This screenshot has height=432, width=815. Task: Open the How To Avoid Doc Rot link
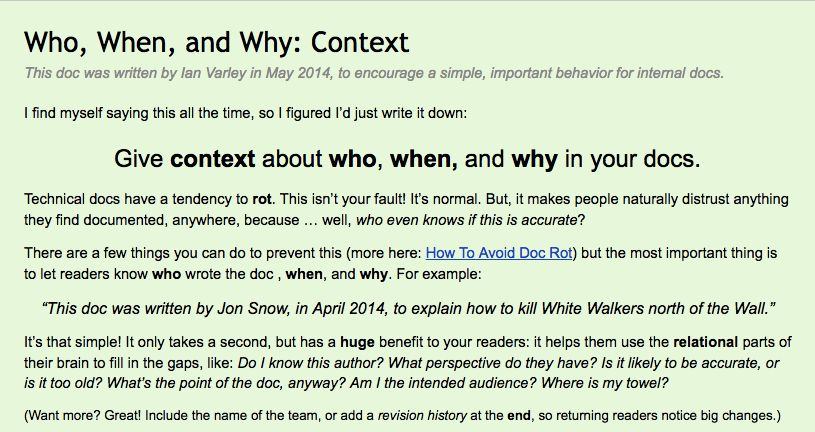point(499,253)
